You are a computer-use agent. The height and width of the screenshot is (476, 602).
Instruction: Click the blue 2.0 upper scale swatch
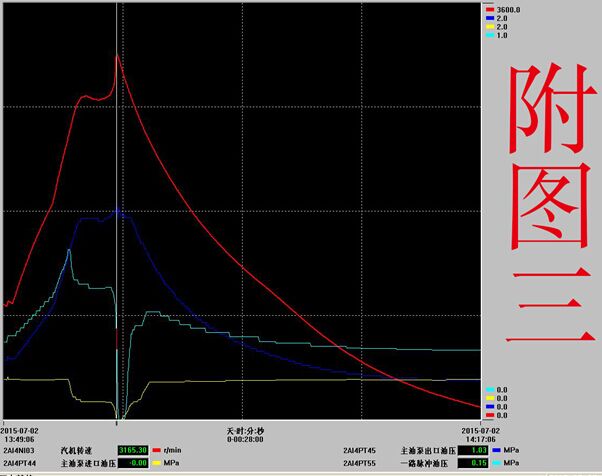(x=491, y=18)
